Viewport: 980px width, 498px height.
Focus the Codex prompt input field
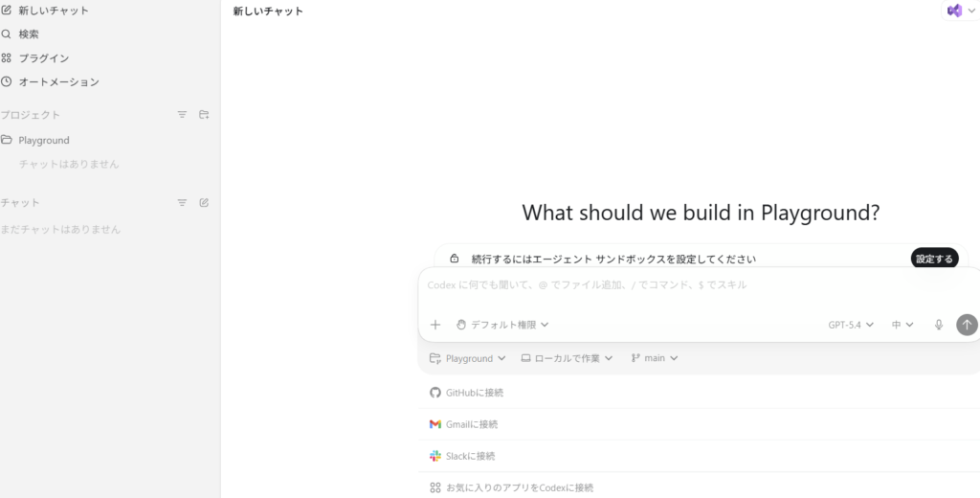pyautogui.click(x=670, y=285)
